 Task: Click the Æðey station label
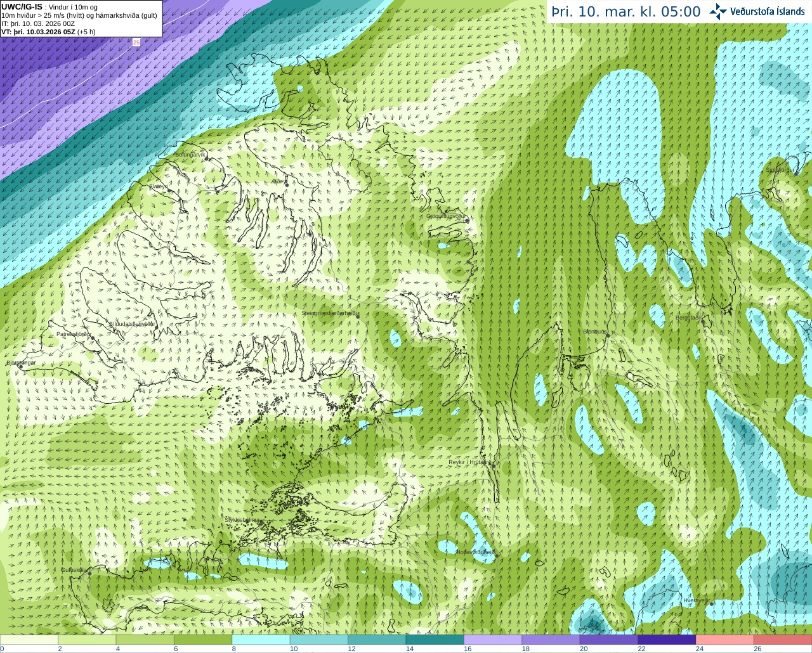(x=278, y=181)
